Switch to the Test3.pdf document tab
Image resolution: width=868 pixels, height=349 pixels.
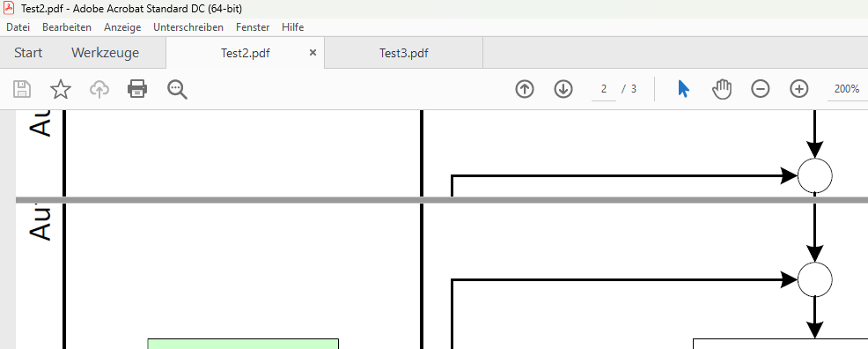(x=403, y=53)
